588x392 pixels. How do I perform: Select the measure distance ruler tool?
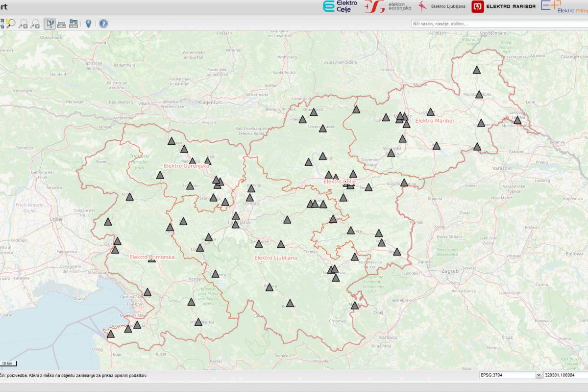[62, 24]
